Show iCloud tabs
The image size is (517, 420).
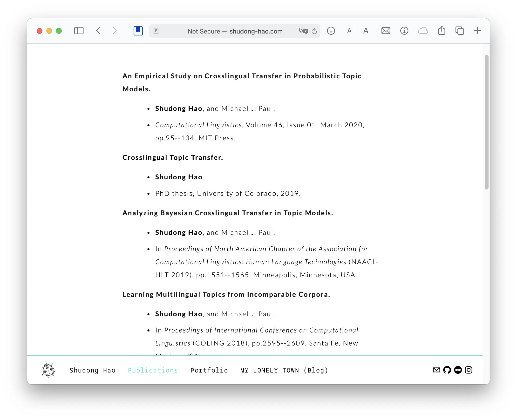pyautogui.click(x=423, y=31)
